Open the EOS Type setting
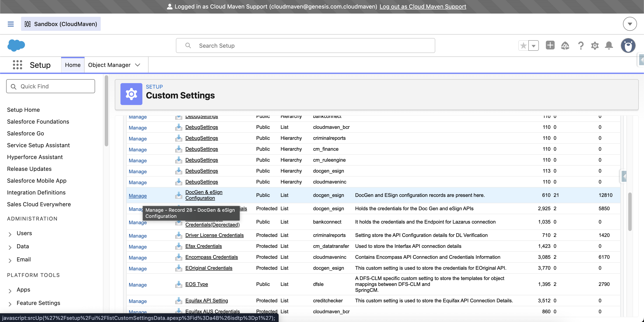The height and width of the screenshot is (322, 644). (x=196, y=284)
